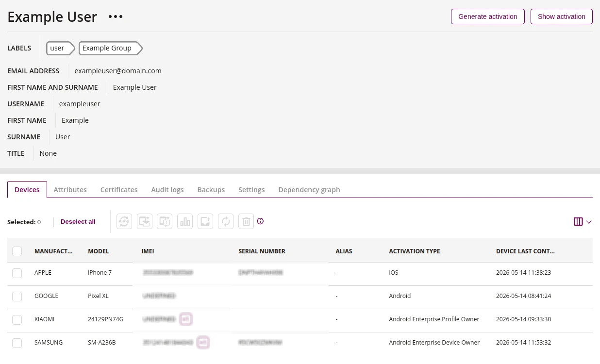Click the Generate activation button

[488, 17]
